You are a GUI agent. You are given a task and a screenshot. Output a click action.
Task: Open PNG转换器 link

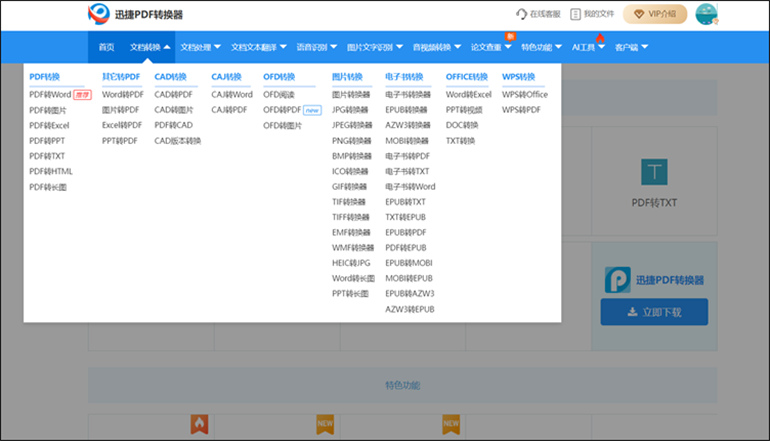[352, 140]
